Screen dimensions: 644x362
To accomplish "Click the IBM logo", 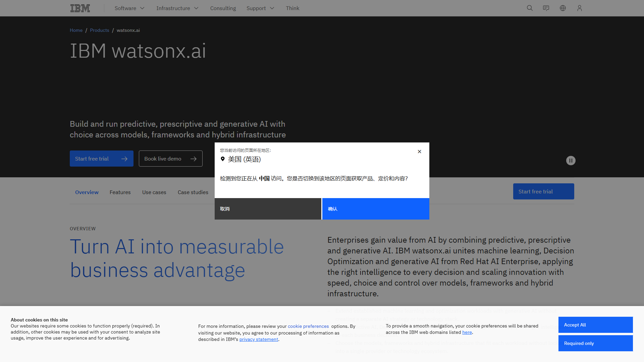I will [80, 8].
